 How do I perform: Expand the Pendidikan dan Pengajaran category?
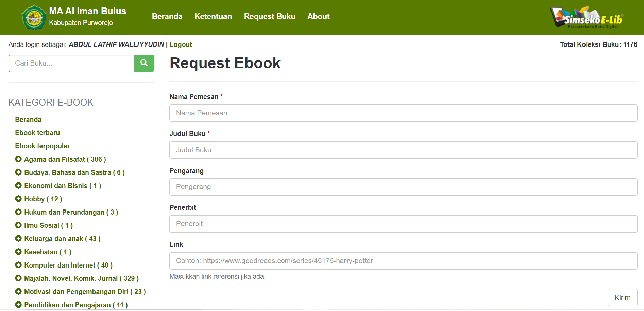coord(19,305)
